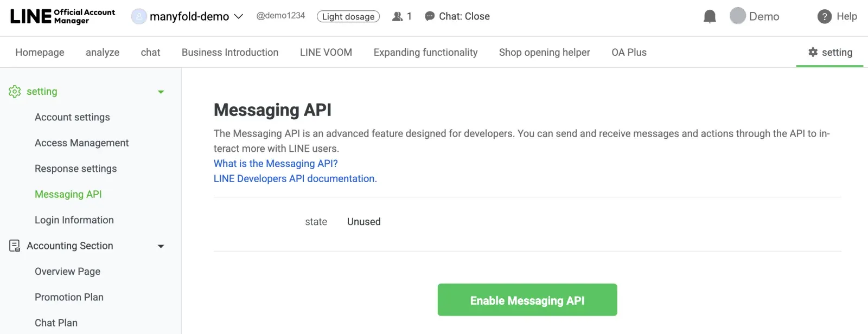The width and height of the screenshot is (868, 334).
Task: Click the Messaging API page heading
Action: click(272, 110)
